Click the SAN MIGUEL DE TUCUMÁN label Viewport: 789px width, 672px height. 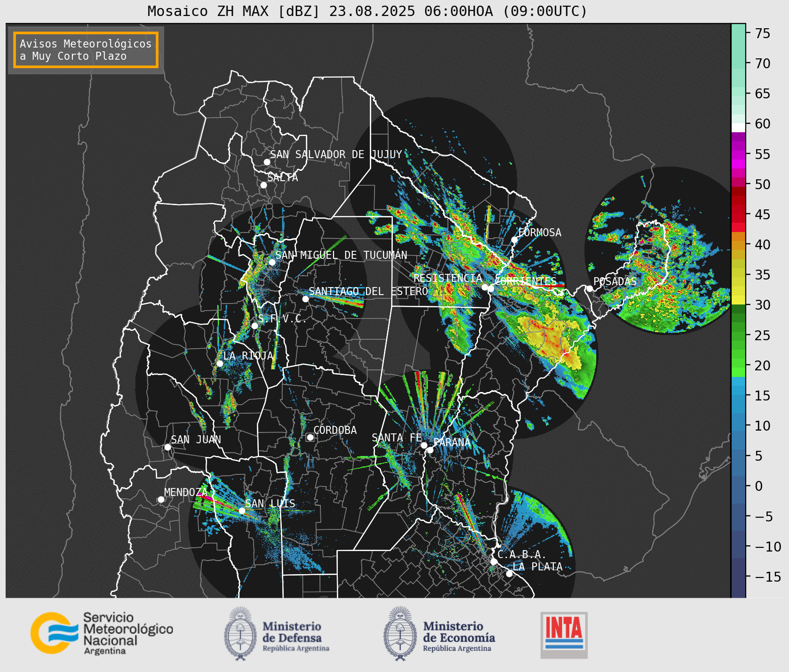pos(341,255)
